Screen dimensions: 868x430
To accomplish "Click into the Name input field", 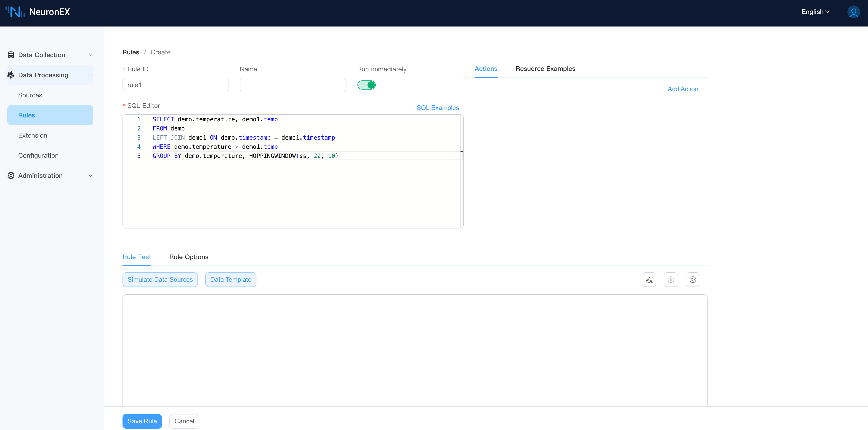I will click(x=293, y=85).
